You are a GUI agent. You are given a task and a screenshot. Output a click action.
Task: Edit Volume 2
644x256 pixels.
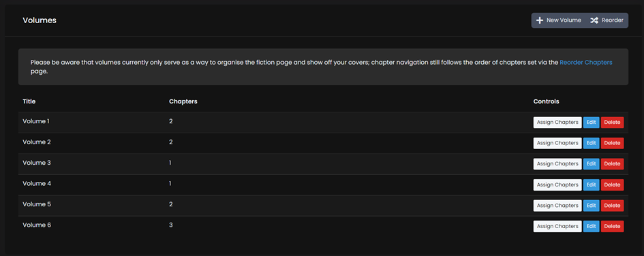point(591,143)
